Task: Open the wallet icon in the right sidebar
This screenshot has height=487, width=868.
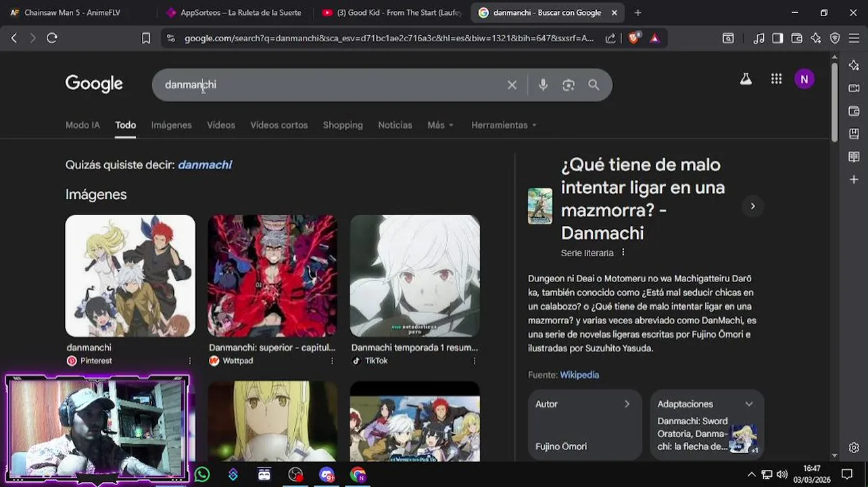Action: pos(854,111)
